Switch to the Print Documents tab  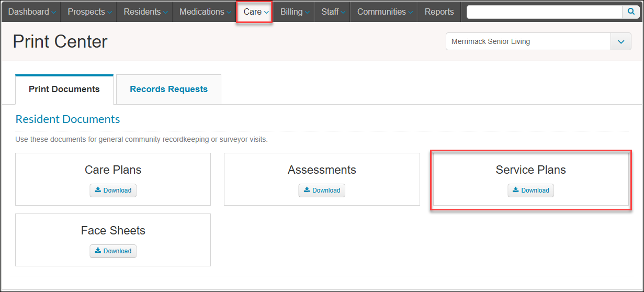(64, 89)
